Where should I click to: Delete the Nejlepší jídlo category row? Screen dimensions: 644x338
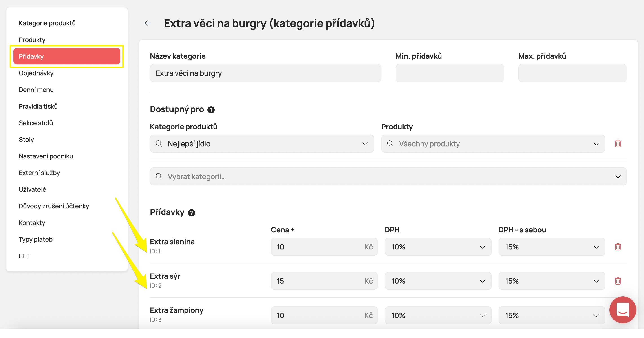pos(618,144)
